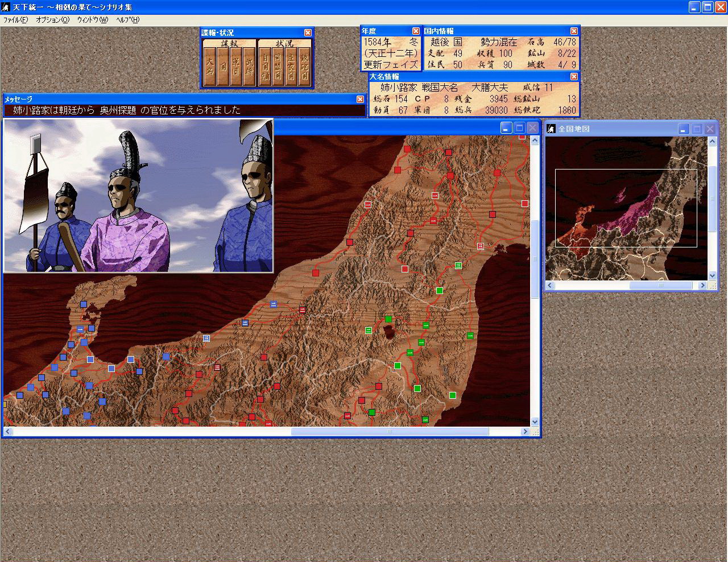Click the 威信 value 11
Image resolution: width=728 pixels, height=562 pixels.
click(548, 88)
